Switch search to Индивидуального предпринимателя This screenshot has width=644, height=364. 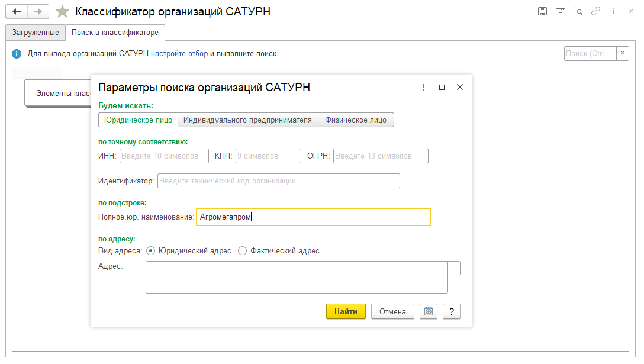pos(247,120)
